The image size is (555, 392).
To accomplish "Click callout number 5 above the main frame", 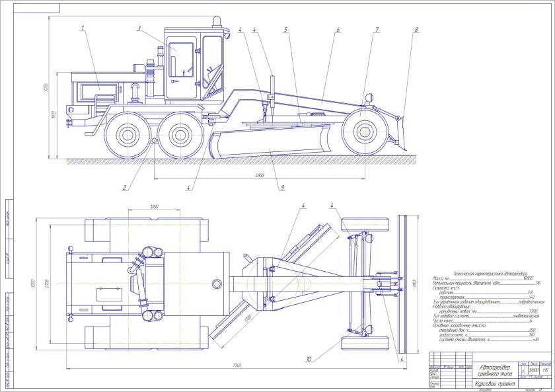I will click(286, 30).
